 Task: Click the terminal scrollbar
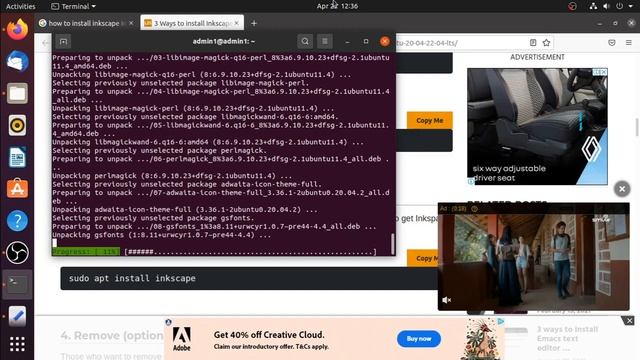(392, 244)
